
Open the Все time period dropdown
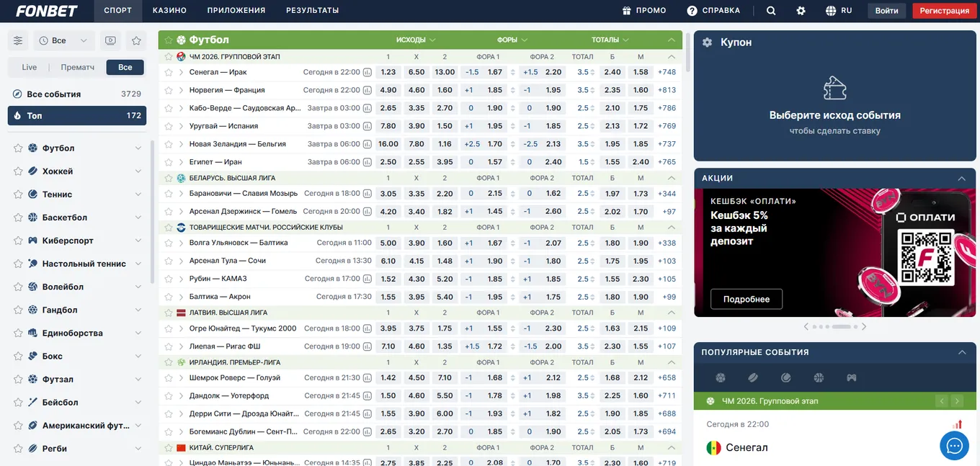(64, 40)
